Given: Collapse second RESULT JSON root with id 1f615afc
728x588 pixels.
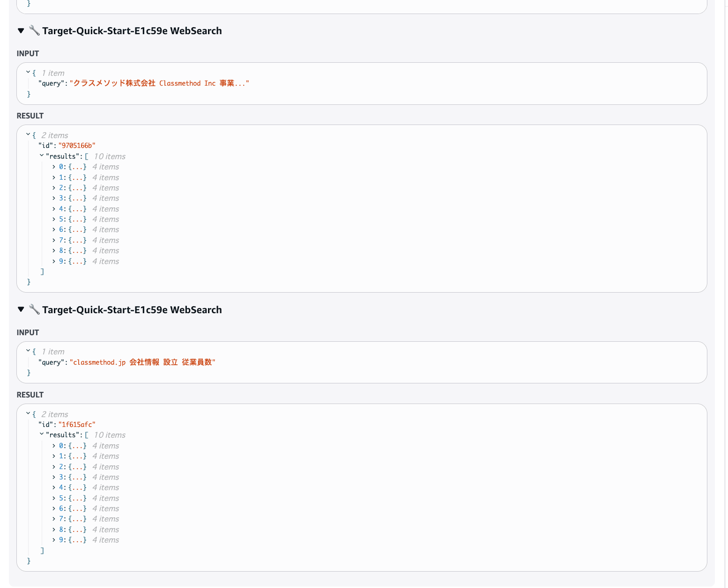Looking at the screenshot, I should click(x=28, y=414).
